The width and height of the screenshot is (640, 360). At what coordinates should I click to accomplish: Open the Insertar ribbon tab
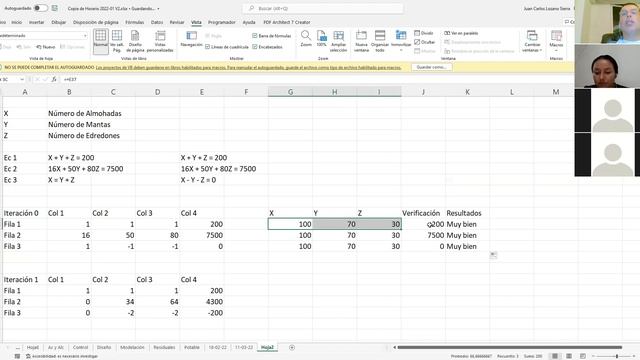click(x=36, y=22)
